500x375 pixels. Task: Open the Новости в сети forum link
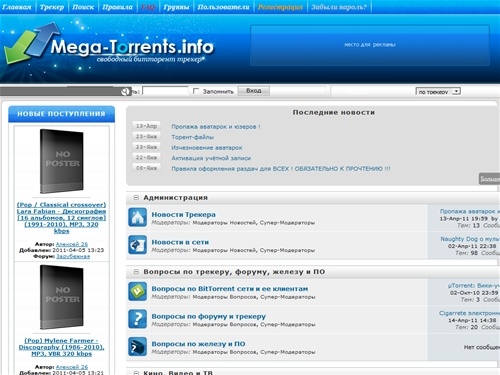click(x=180, y=242)
